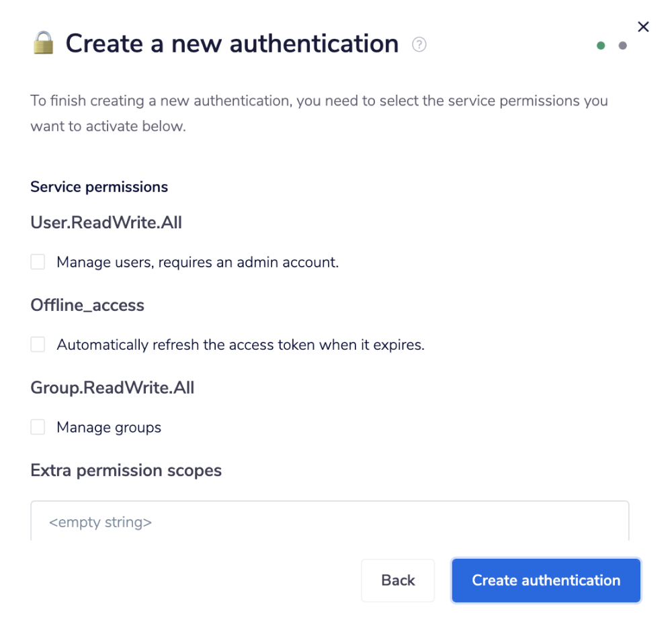Go back using the Back button
Screen dimensions: 672x632
tap(398, 580)
